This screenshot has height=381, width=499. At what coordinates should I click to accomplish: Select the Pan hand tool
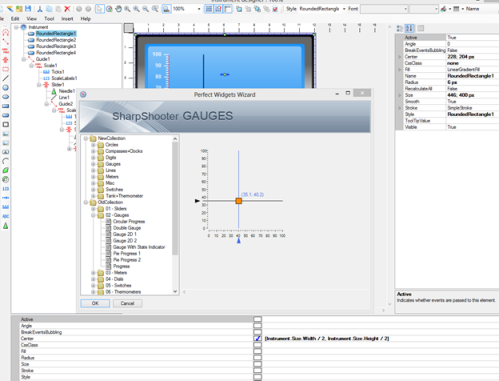[118, 9]
